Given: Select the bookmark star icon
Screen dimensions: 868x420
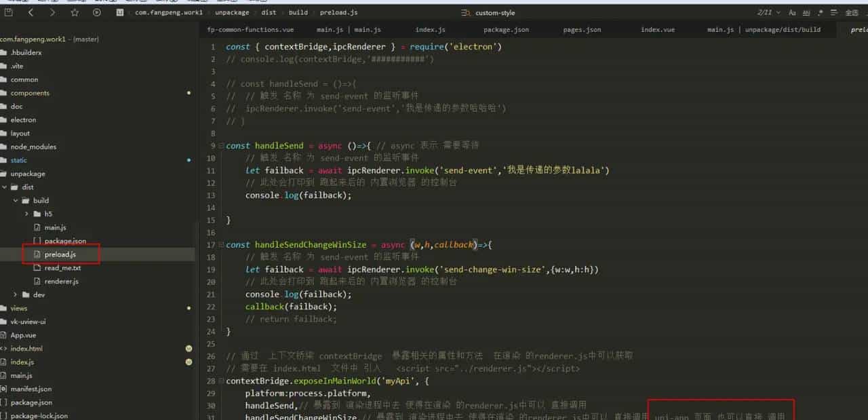Looking at the screenshot, I should click(x=75, y=12).
